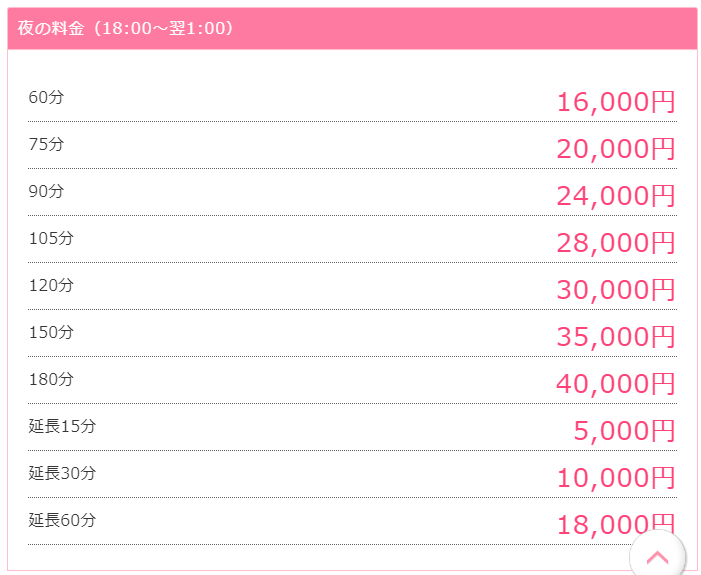This screenshot has width=701, height=575.
Task: Click the 5,000円 extension price
Action: coord(624,431)
